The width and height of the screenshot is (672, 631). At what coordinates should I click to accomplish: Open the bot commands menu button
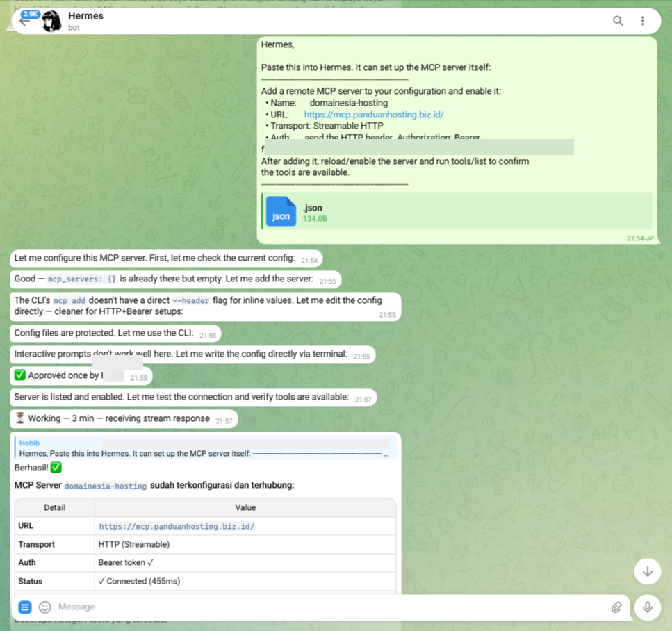pyautogui.click(x=25, y=607)
